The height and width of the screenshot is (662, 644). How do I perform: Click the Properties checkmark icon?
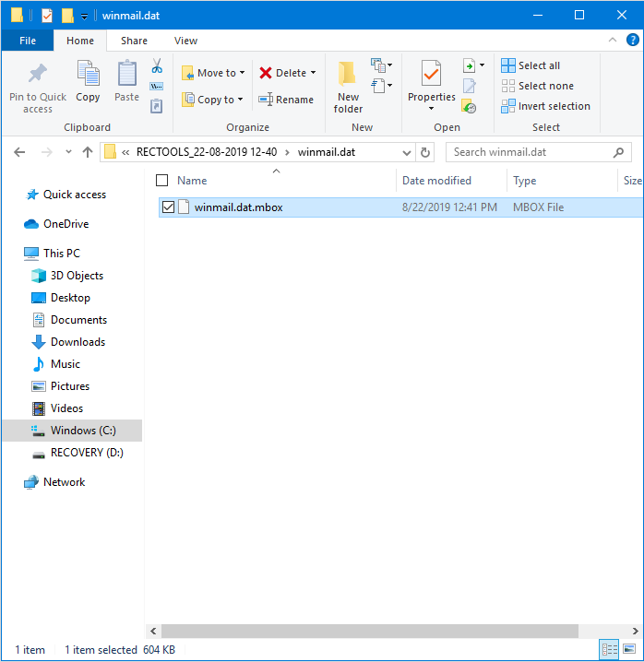coord(431,73)
